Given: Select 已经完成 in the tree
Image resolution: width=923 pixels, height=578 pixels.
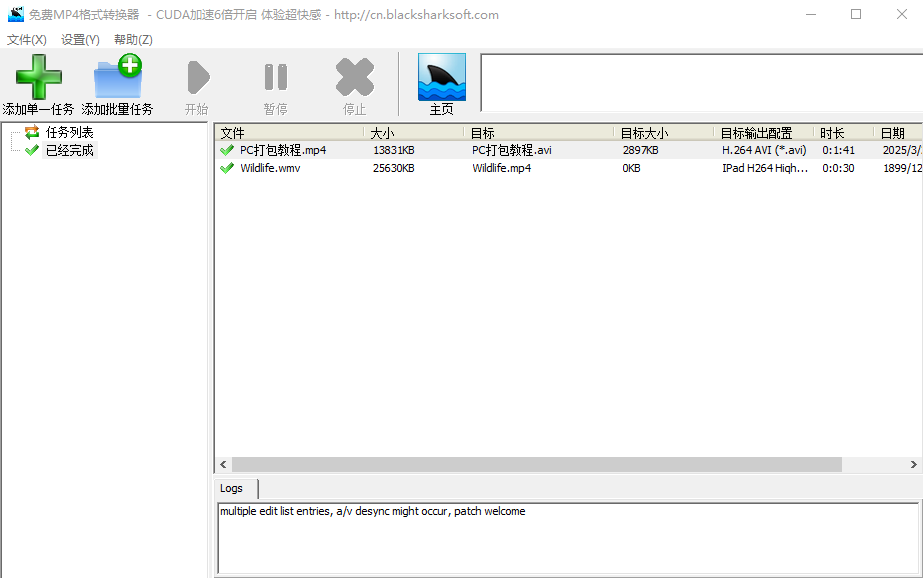Looking at the screenshot, I should [x=69, y=150].
